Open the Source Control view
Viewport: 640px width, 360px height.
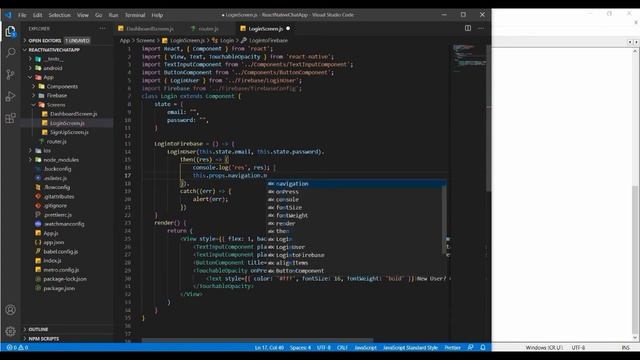point(11,74)
